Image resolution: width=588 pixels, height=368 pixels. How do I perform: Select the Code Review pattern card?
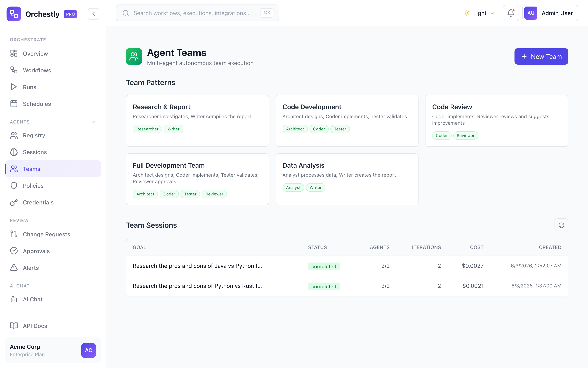[497, 121]
